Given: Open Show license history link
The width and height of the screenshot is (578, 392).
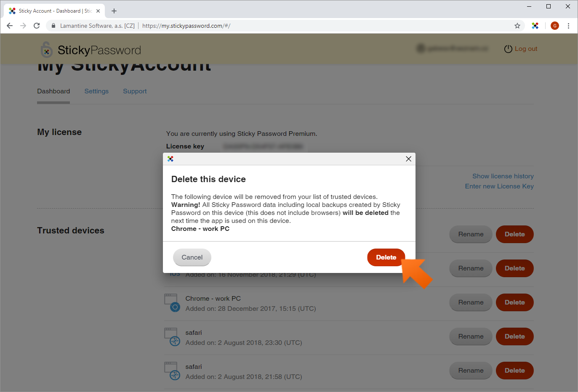Looking at the screenshot, I should [503, 176].
